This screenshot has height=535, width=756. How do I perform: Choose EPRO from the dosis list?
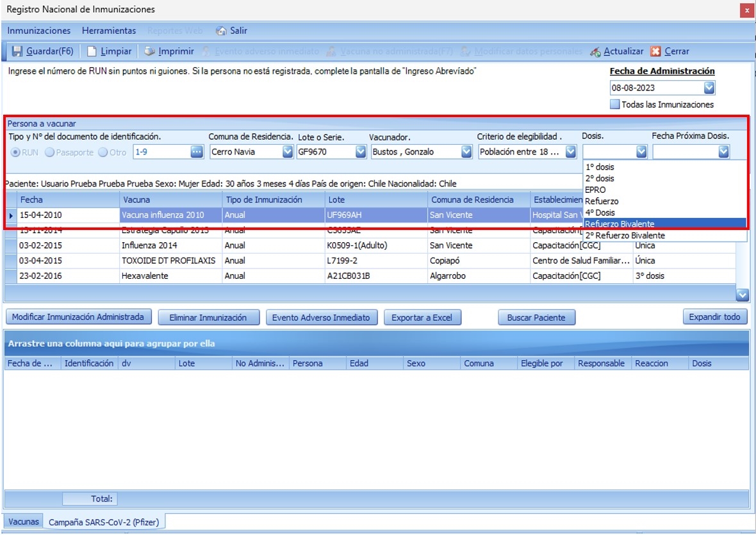(x=664, y=190)
